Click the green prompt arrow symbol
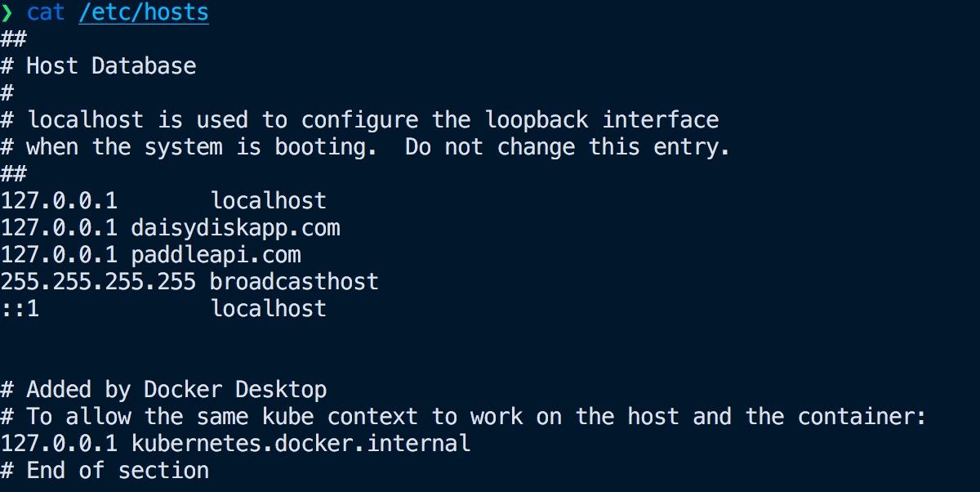The height and width of the screenshot is (492, 980). (8, 13)
